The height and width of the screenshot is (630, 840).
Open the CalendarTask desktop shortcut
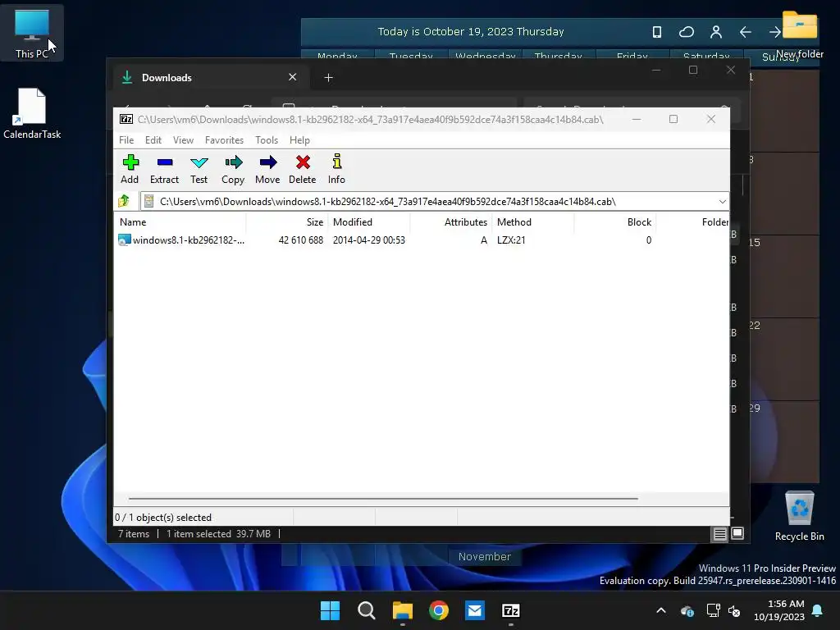32,113
